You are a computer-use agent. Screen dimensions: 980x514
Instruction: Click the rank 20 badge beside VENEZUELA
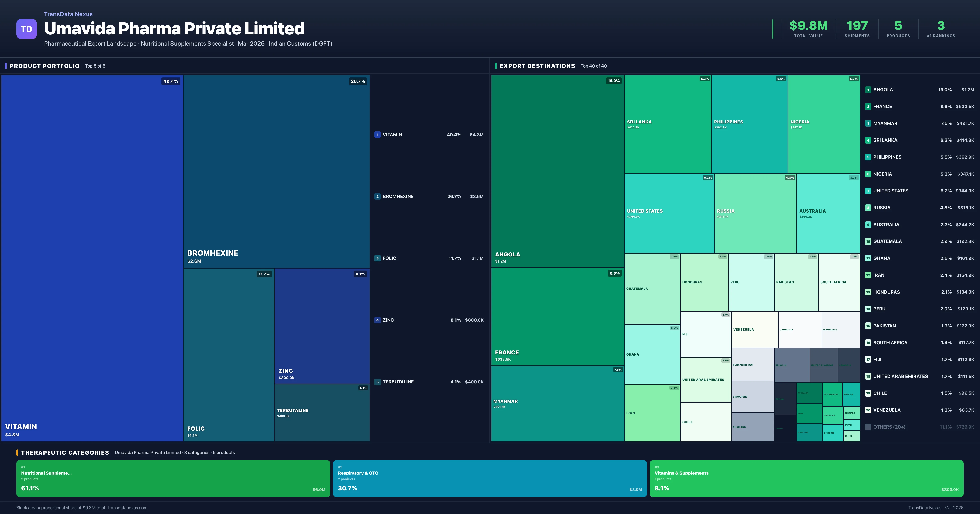tap(868, 410)
